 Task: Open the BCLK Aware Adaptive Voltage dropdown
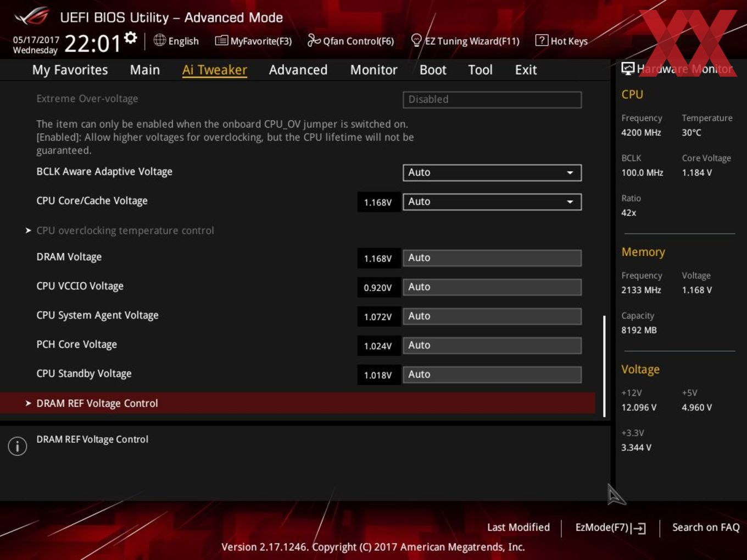tap(492, 172)
